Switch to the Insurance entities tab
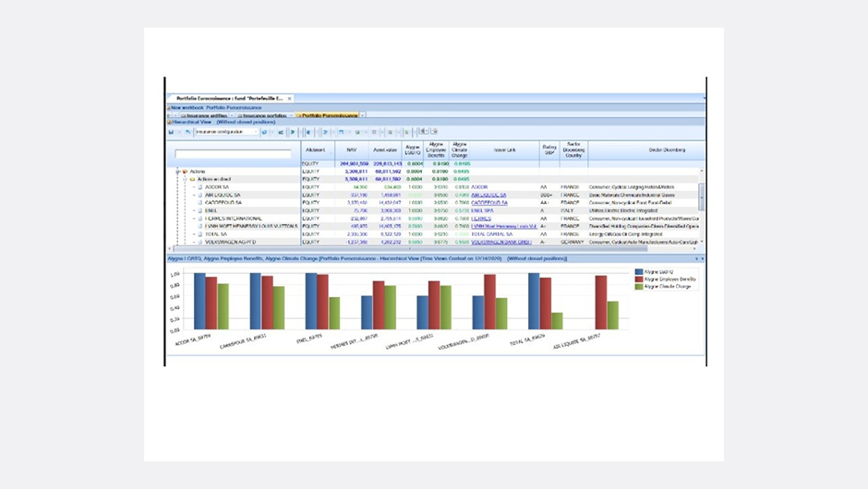The image size is (868, 489). [x=206, y=115]
